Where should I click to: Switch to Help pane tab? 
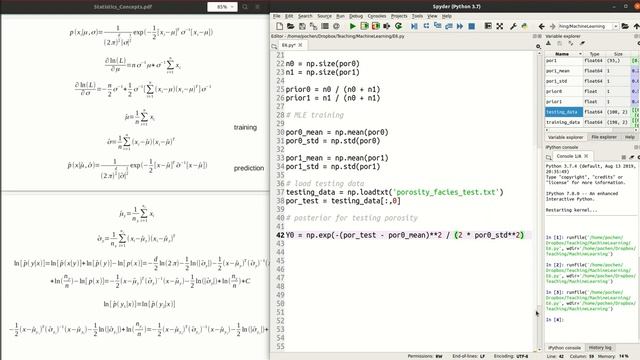(x=629, y=137)
